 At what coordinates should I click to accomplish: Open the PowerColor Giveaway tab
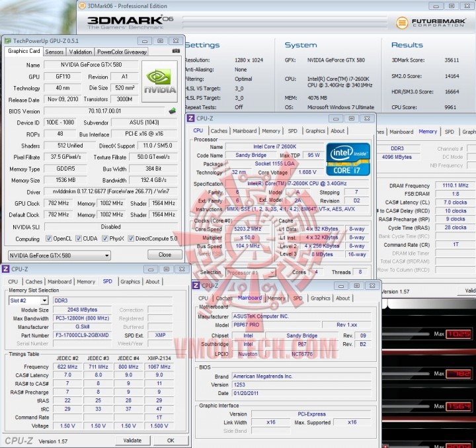(x=122, y=52)
